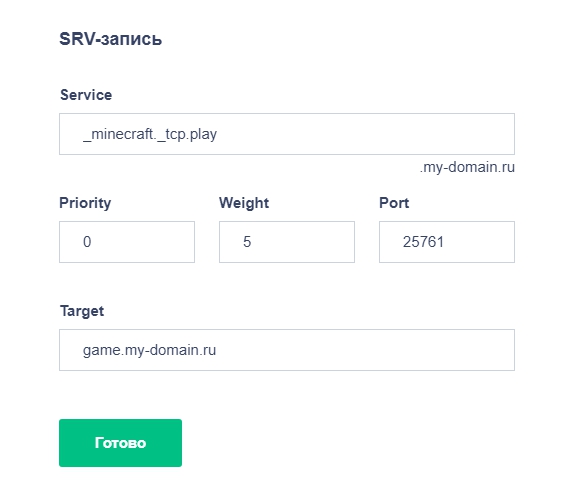Focus the Service input field
Screen dimensions: 562x485
(x=287, y=134)
